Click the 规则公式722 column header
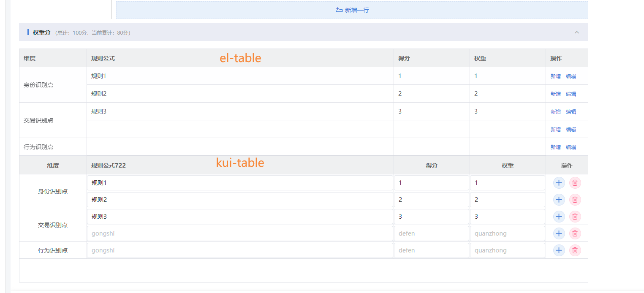Screen dimensions: 644x293 tap(109, 165)
